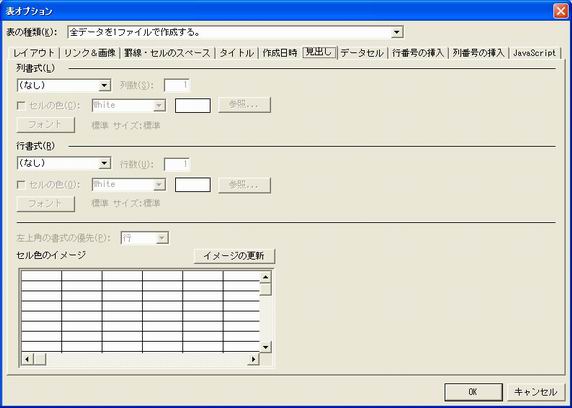Open the 左上角の書式の優先 dropdown

click(x=144, y=238)
